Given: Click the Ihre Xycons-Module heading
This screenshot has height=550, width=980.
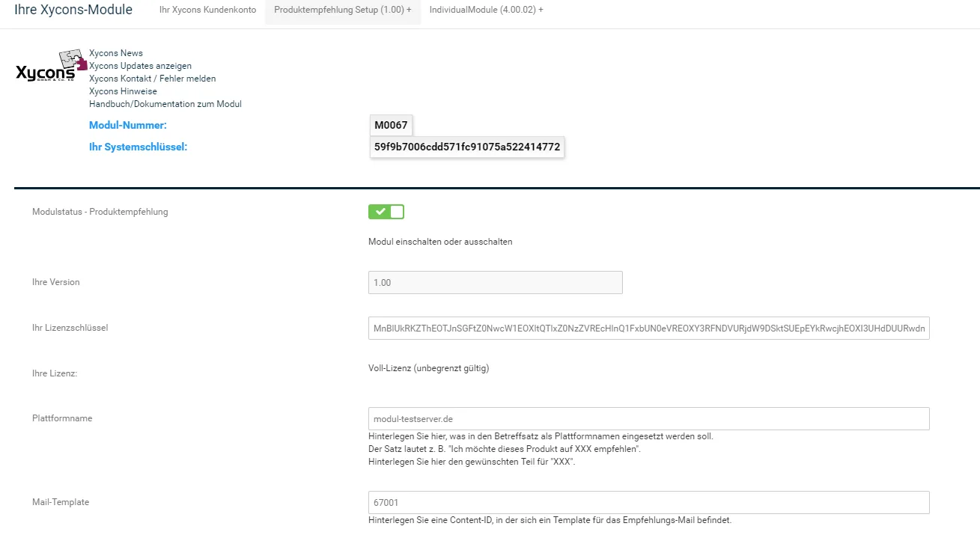Looking at the screenshot, I should point(73,10).
